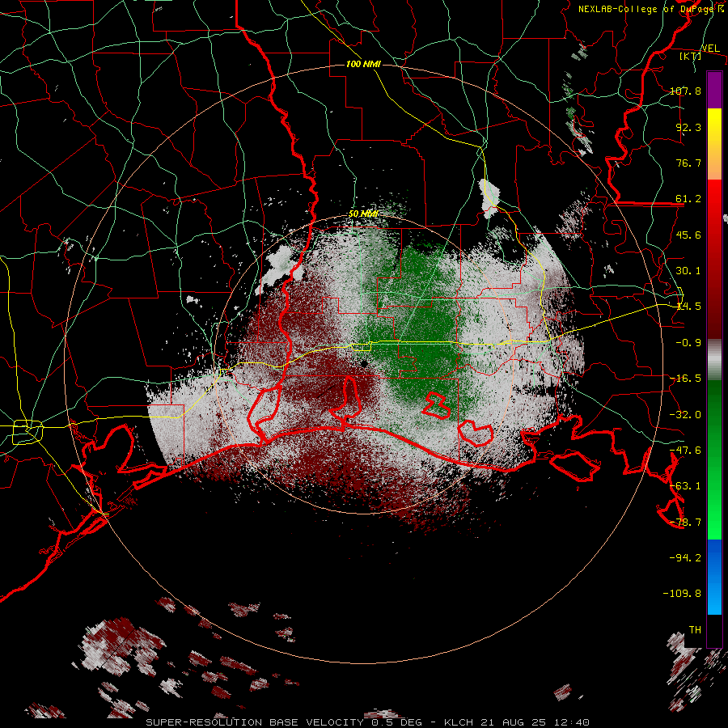The width and height of the screenshot is (728, 728).
Task: Pick the red segment of the color bar
Action: click(714, 259)
